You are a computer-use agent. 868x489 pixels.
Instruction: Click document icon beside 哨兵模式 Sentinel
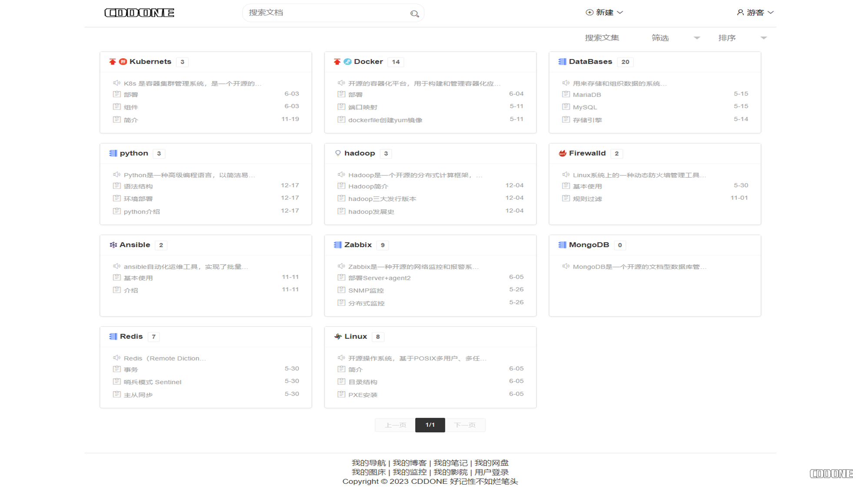click(116, 381)
